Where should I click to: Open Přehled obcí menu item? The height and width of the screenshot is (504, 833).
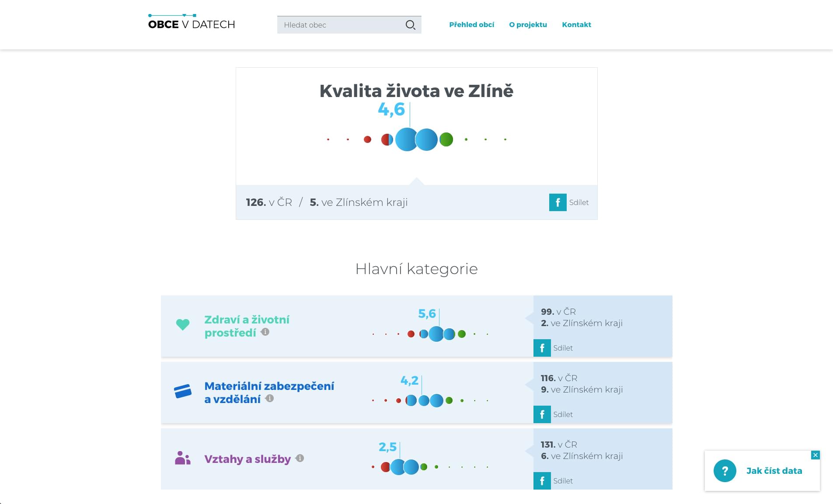coord(471,24)
